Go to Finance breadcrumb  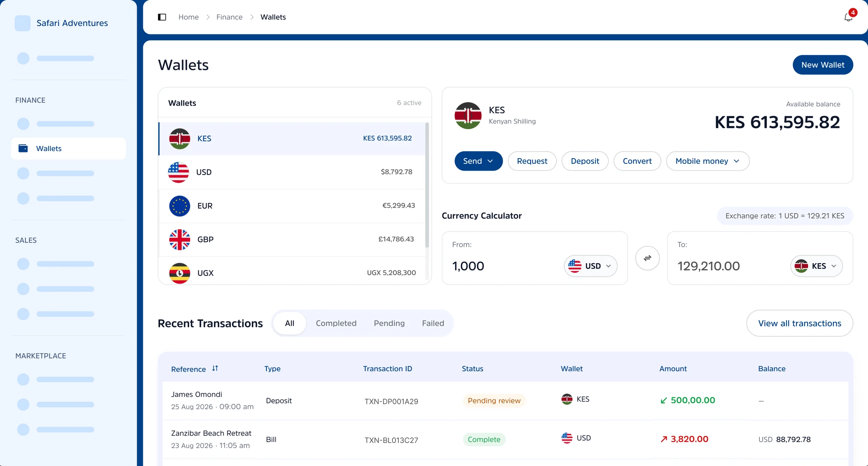click(229, 17)
